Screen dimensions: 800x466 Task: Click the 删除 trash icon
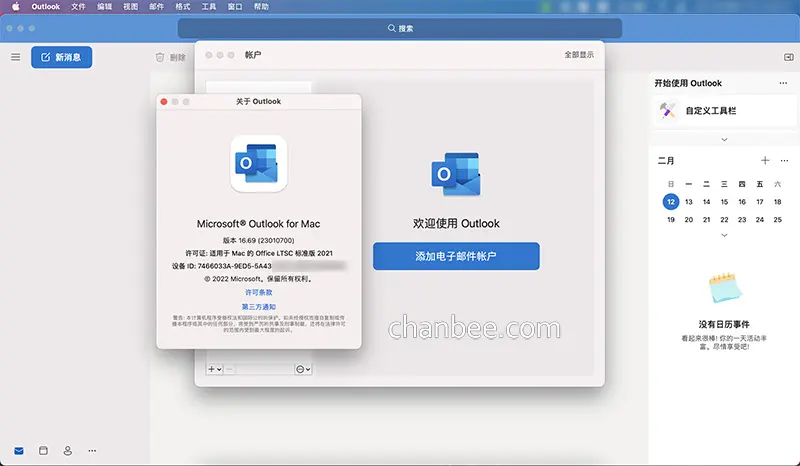[x=160, y=57]
